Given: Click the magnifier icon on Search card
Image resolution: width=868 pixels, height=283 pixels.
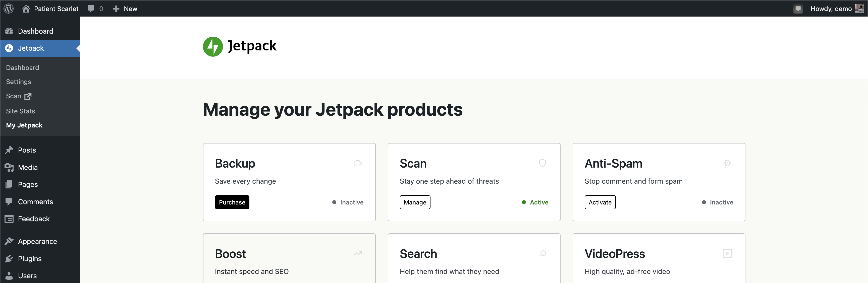Looking at the screenshot, I should click(x=542, y=253).
